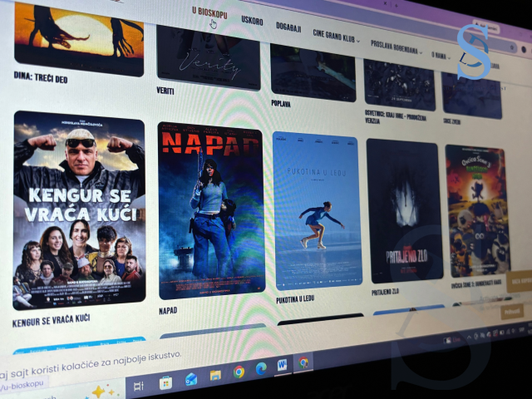532x399 pixels.
Task: Expand the O Nama dropdown
Action: click(441, 56)
